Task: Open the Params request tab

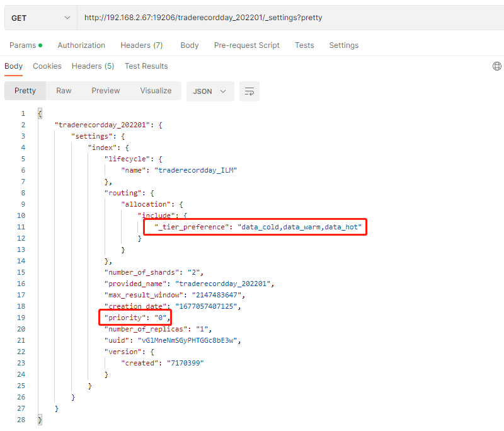Action: 26,45
